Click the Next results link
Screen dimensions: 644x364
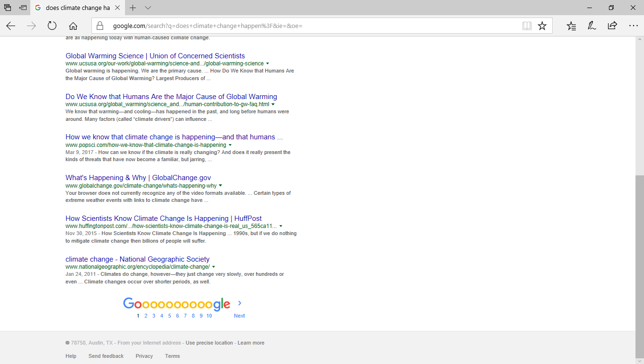click(240, 316)
